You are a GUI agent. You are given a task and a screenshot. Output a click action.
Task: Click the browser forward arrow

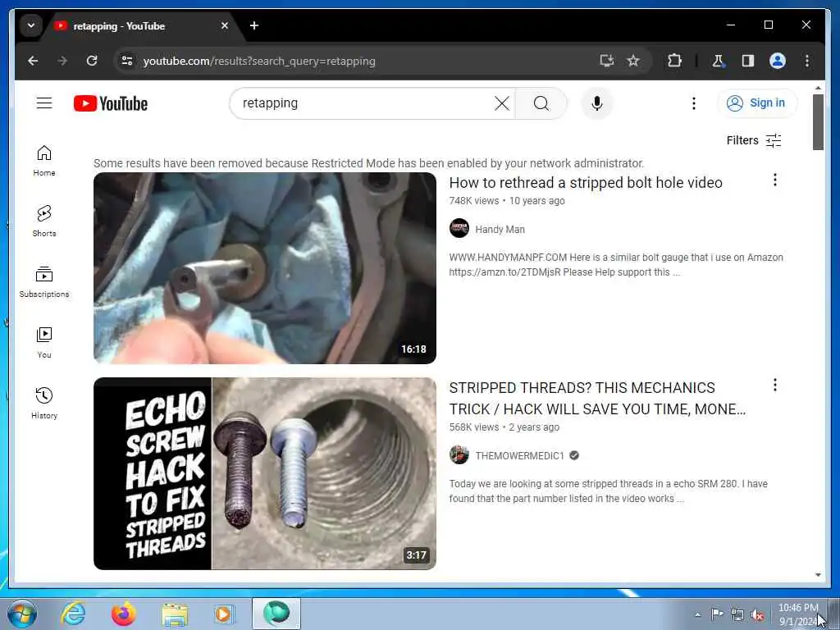point(62,61)
